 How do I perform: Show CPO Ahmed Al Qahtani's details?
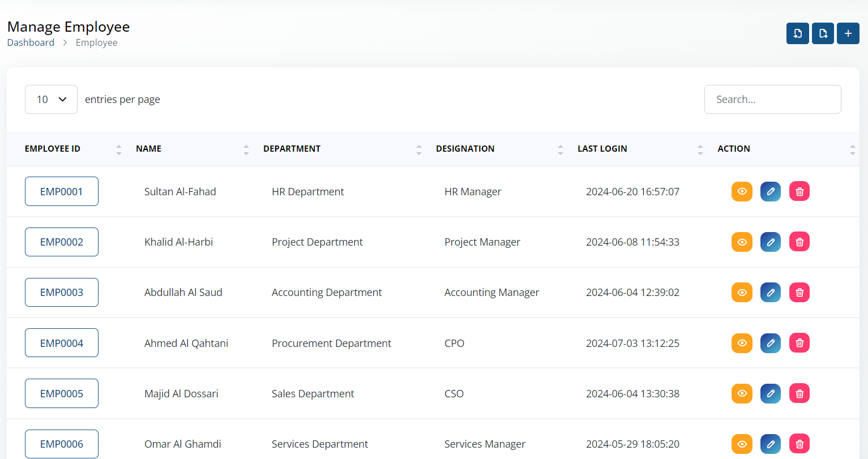[x=742, y=343]
